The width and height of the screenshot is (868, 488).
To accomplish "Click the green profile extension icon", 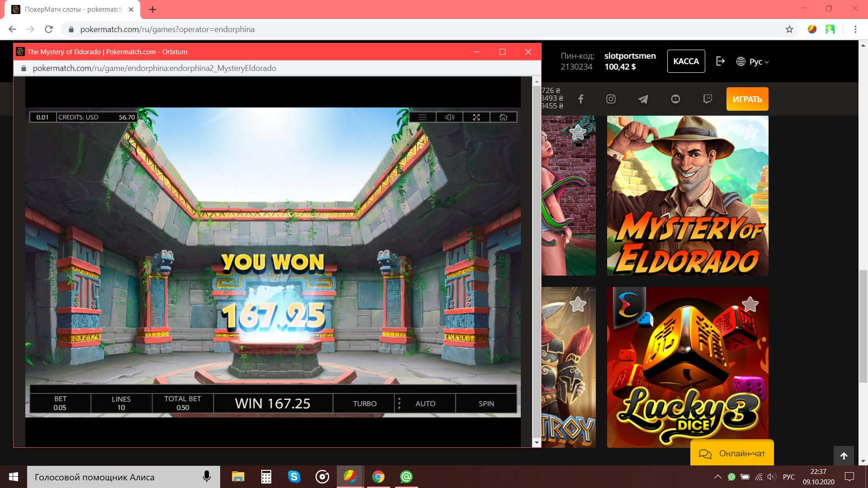I will pyautogui.click(x=830, y=29).
